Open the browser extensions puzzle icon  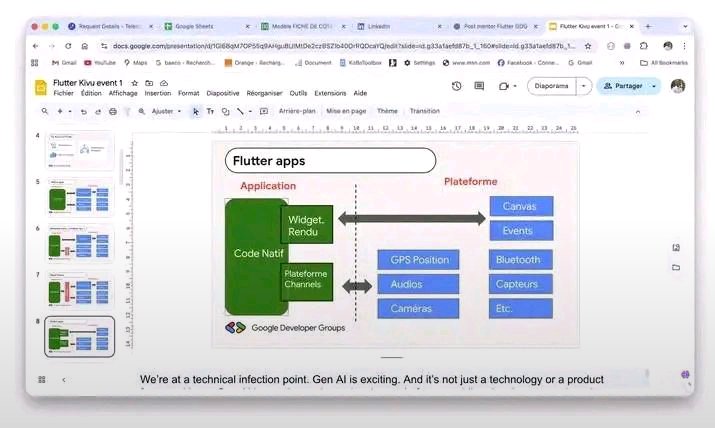[643, 46]
